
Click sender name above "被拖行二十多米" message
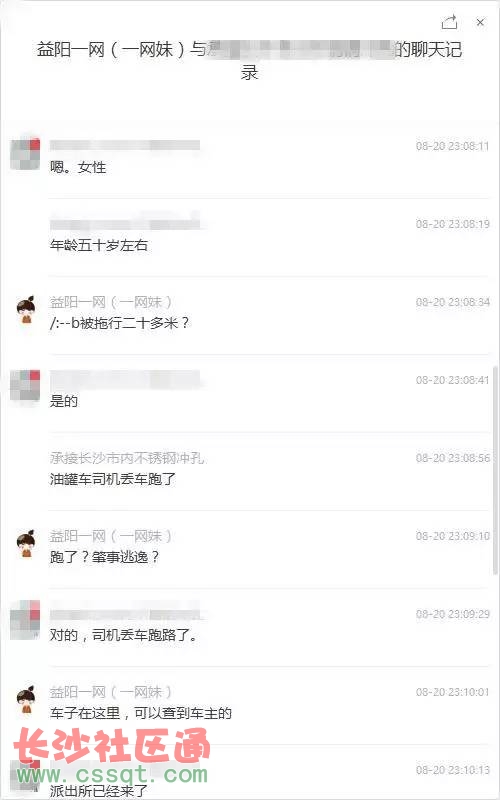pyautogui.click(x=111, y=302)
